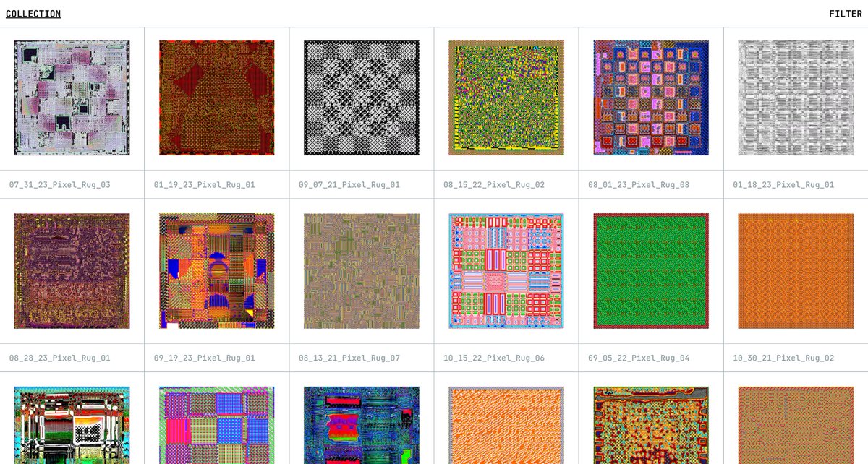Open the rug thumbnail beneath 10_30_21_Pixel_Rug_02 label

[x=796, y=426]
